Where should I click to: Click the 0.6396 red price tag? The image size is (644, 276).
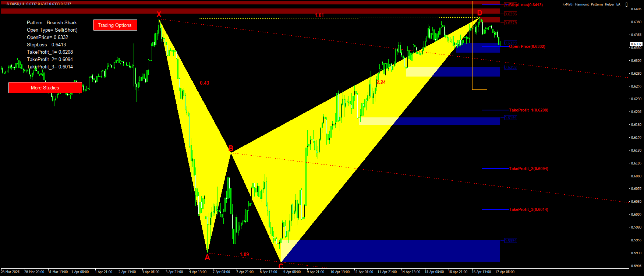[510, 14]
